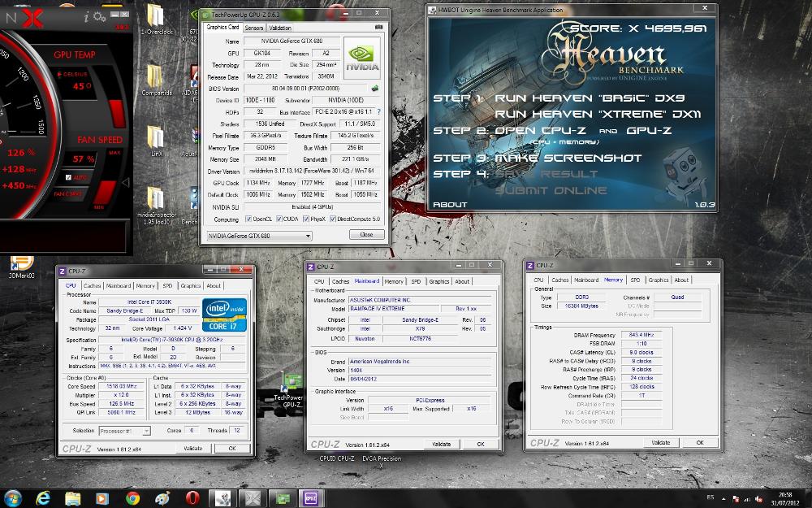The height and width of the screenshot is (508, 812).
Task: Run Heaven "Basic" DX9 benchmark
Action: click(590, 98)
